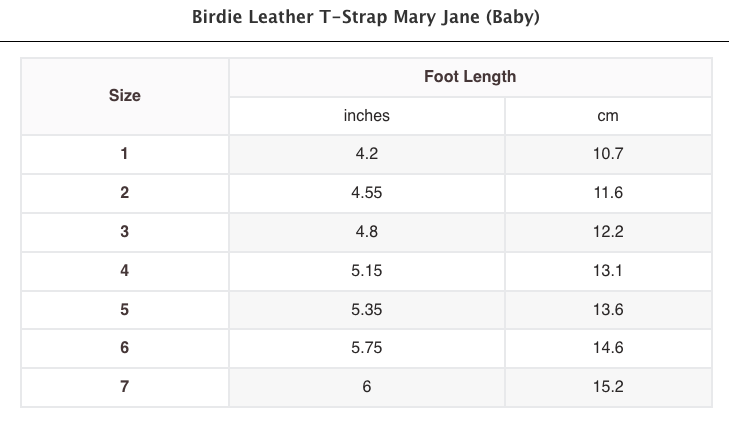729x429 pixels.
Task: Click the 10.7 cm cell
Action: click(x=607, y=154)
